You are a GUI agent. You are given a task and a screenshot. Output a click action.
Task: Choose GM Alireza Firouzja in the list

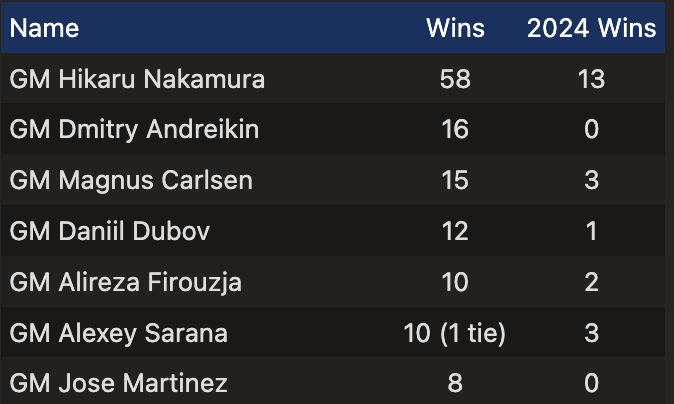[125, 283]
